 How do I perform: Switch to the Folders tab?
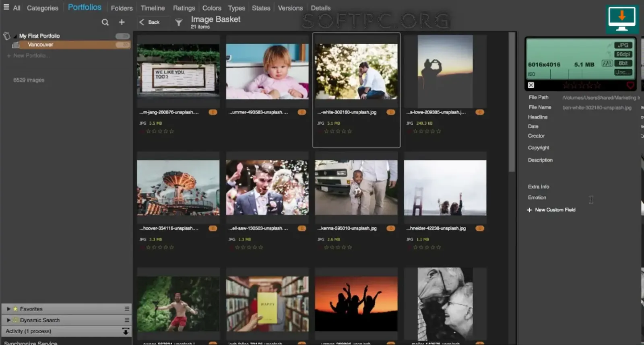pyautogui.click(x=122, y=8)
